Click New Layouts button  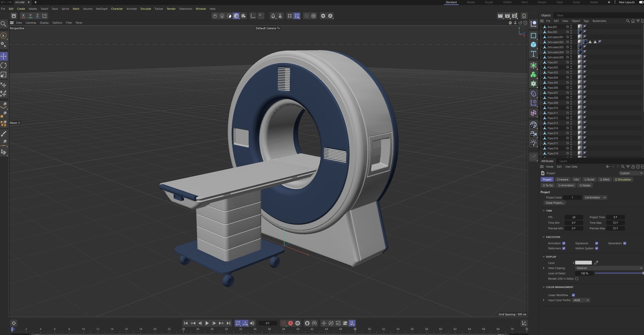pos(627,2)
